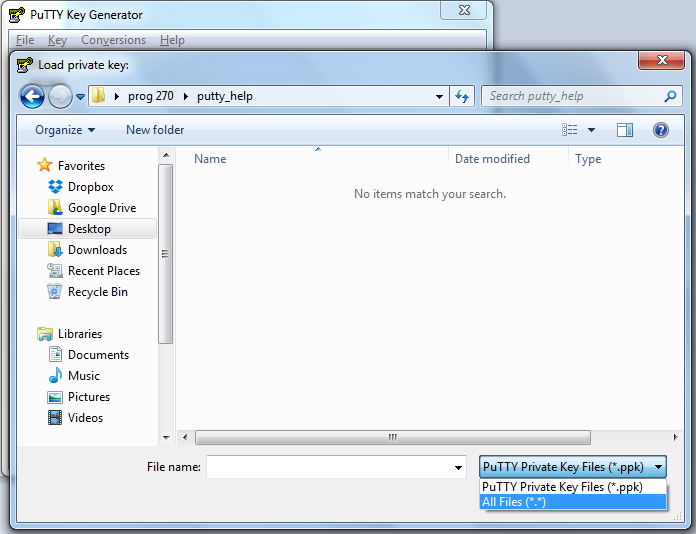Viewport: 696px width, 534px height.
Task: Open Key menu in PuTTY Key Generator
Action: point(57,40)
